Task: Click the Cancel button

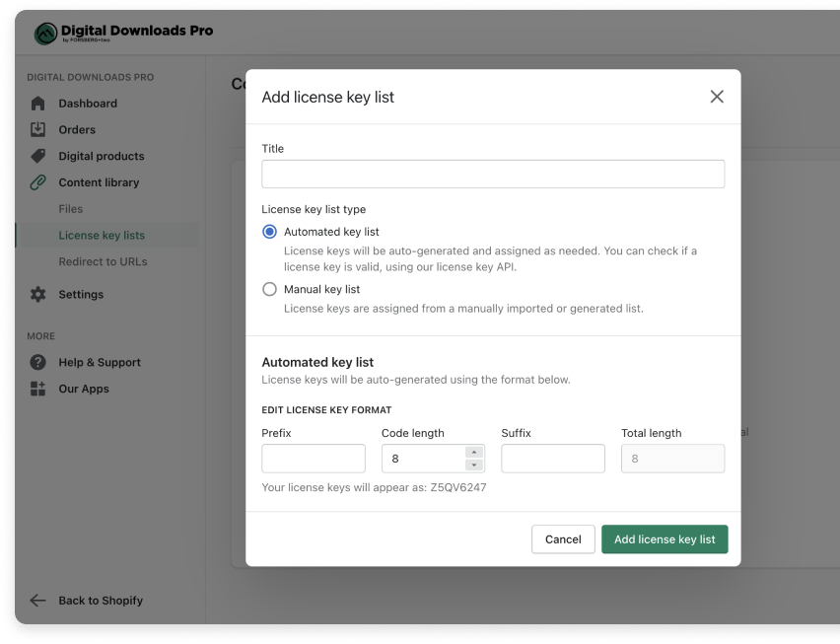Action: point(563,539)
